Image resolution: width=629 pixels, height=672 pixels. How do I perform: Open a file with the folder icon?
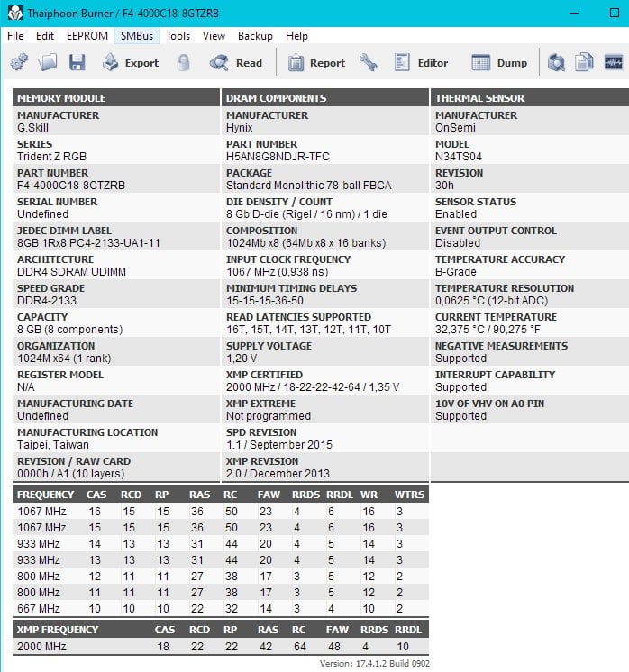tap(48, 62)
